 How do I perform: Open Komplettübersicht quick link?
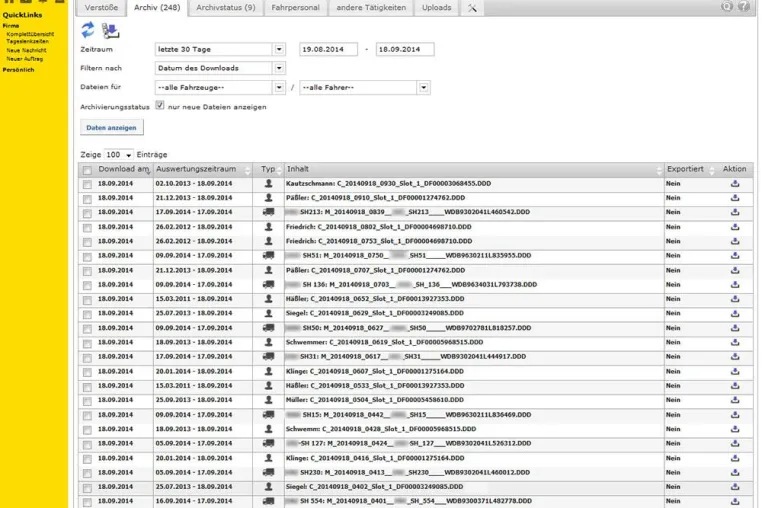pyautogui.click(x=30, y=35)
